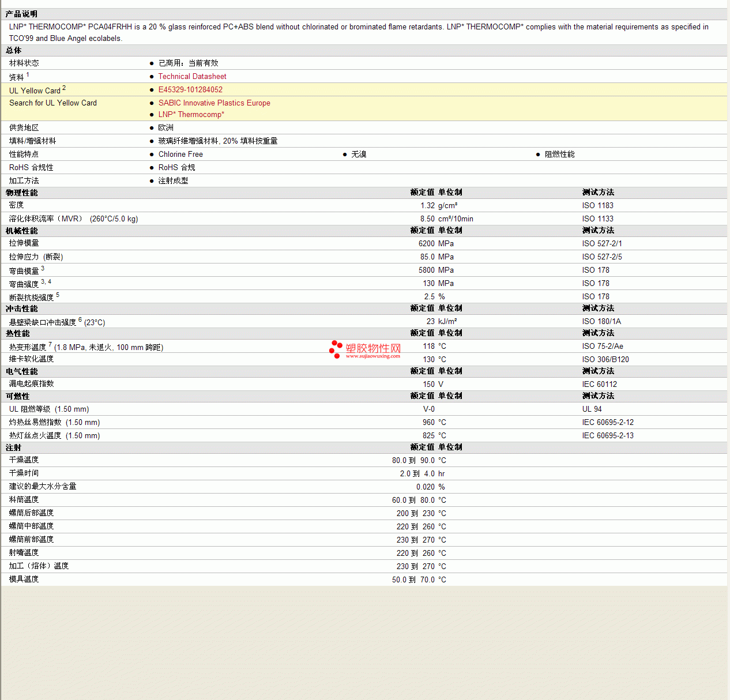
Task: Click the 悬壁梁缺口冲击强度 row label
Action: [43, 322]
